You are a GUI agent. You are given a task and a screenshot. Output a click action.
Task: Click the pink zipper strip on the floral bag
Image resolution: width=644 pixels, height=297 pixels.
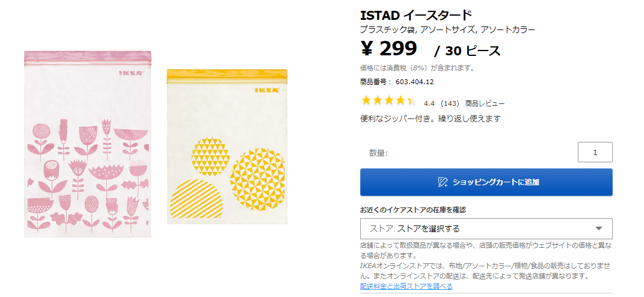[88, 58]
